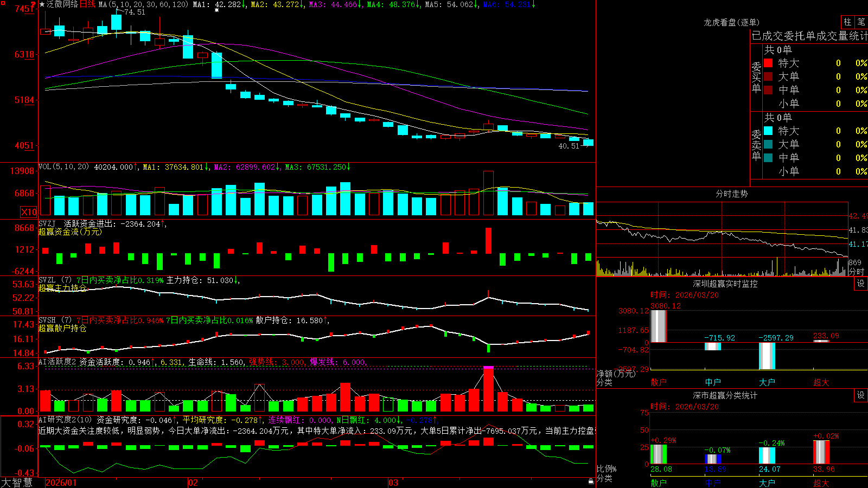Open 设 settings for 深圳超赢实时监控
This screenshot has width=868, height=488.
pyautogui.click(x=861, y=284)
